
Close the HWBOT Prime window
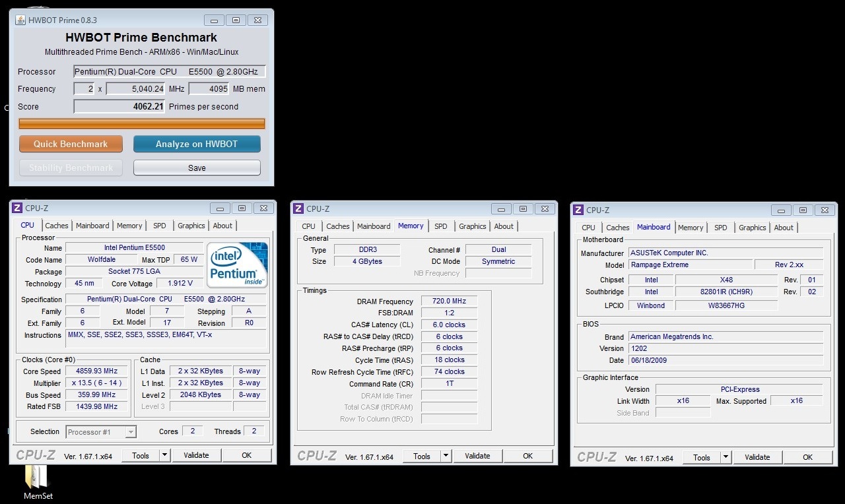pos(258,20)
